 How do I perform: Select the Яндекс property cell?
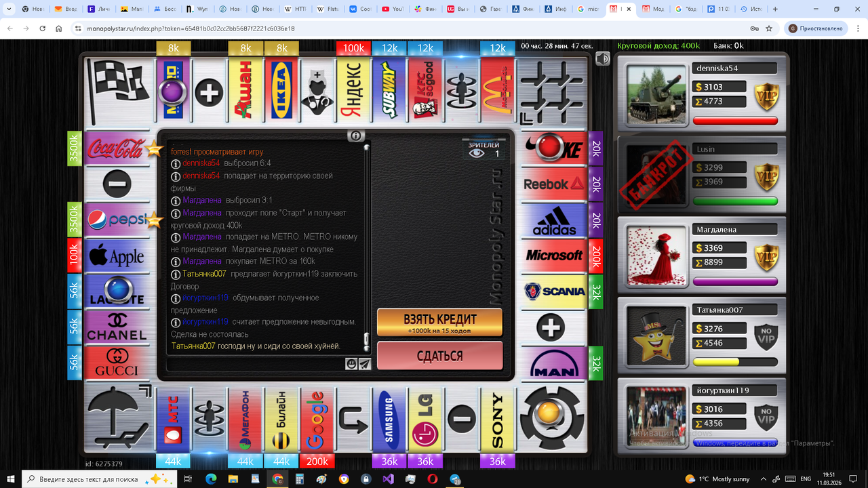pos(353,91)
